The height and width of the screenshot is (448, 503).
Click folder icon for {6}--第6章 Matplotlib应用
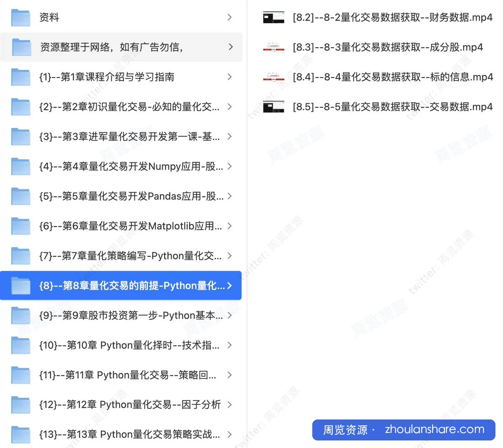pos(21,226)
